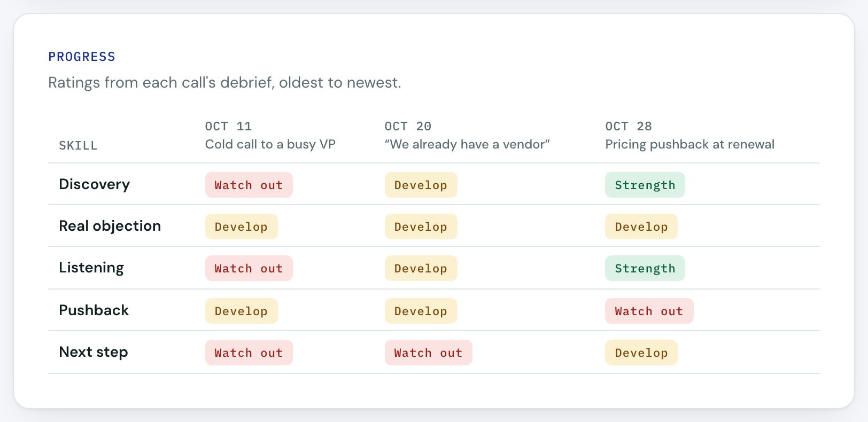
Task: Select the Strength badge in Listening row
Action: coord(645,268)
